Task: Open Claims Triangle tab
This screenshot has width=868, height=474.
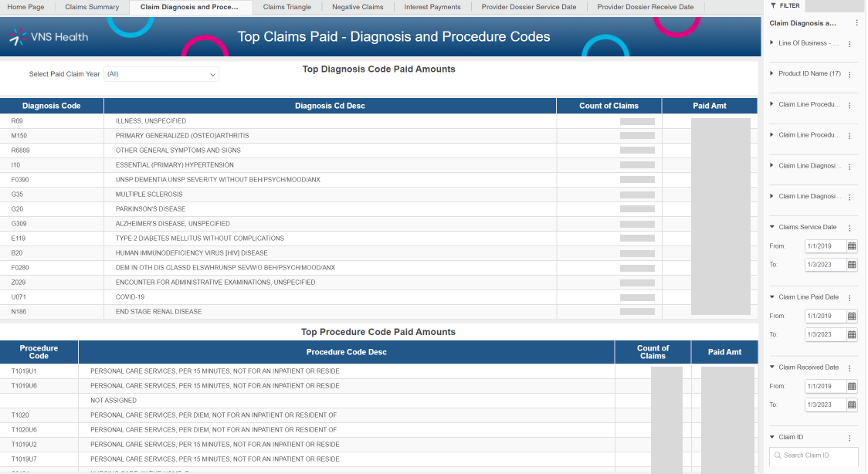Action: tap(287, 7)
